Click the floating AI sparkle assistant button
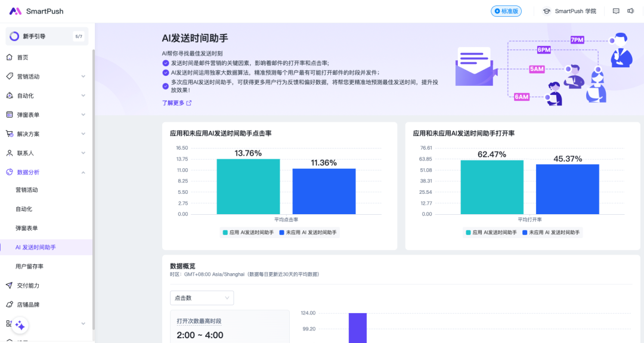 click(20, 325)
